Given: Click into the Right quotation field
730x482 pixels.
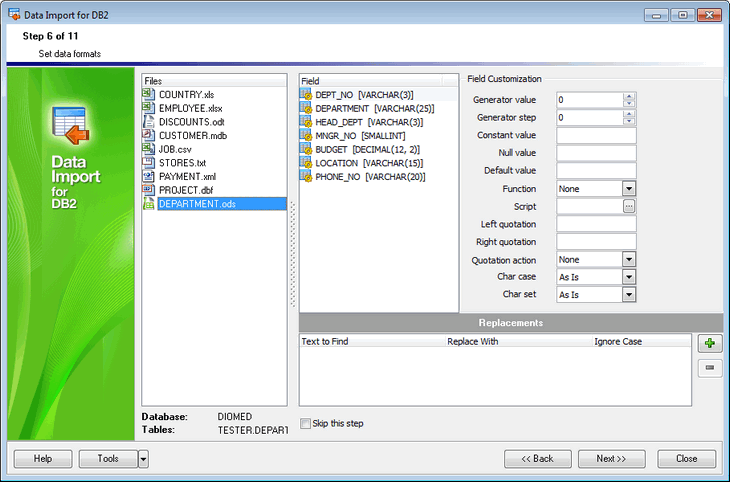Looking at the screenshot, I should coord(596,242).
